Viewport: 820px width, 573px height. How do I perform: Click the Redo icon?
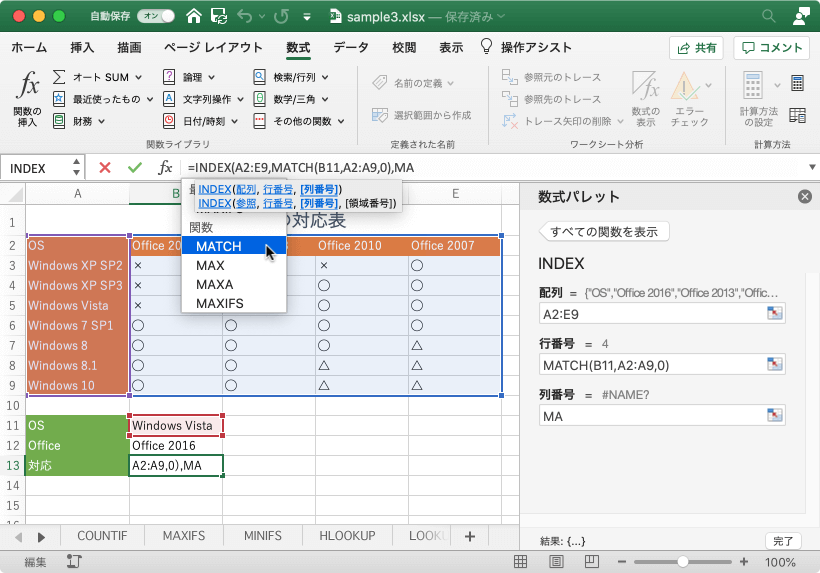(x=281, y=16)
